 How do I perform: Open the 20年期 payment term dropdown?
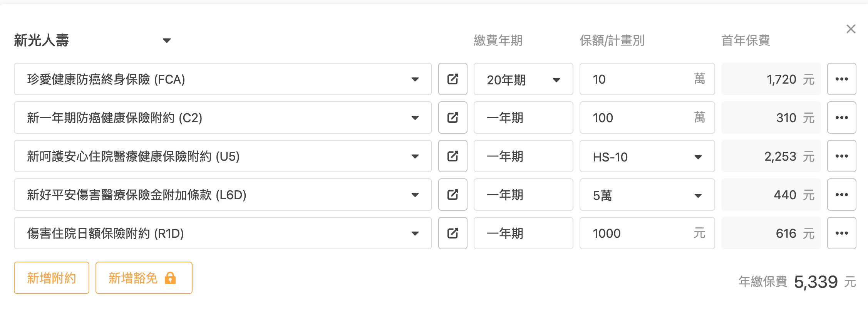point(523,79)
